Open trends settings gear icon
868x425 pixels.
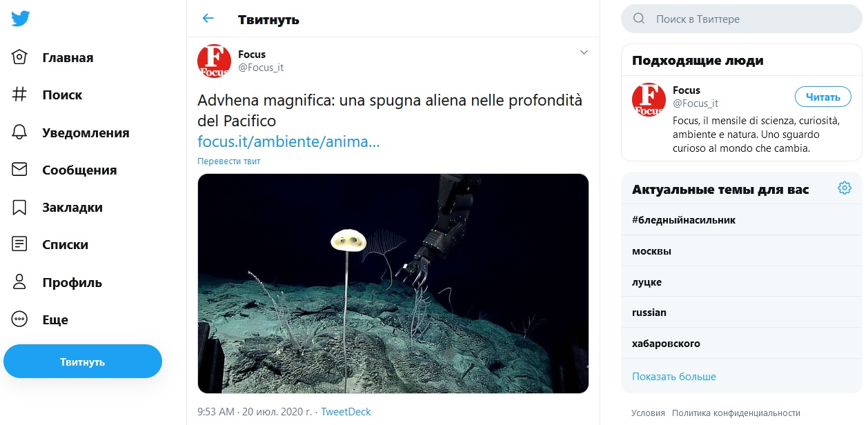coord(845,188)
